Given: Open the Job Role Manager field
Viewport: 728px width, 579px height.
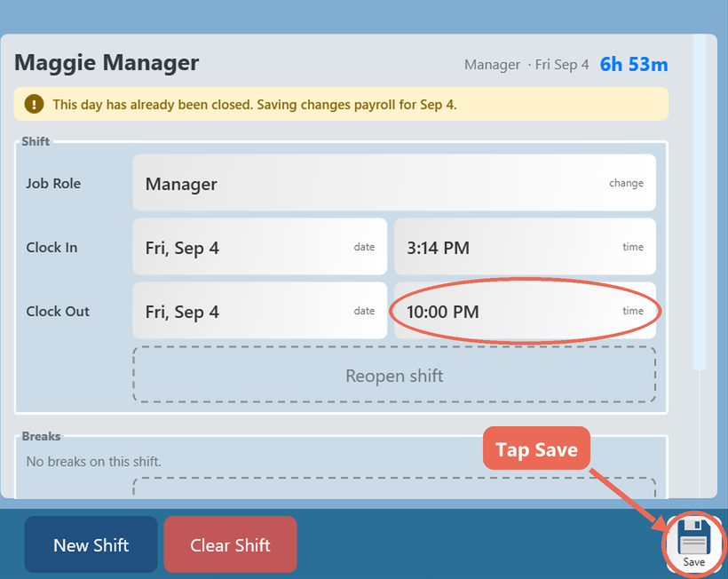Looking at the screenshot, I should click(x=394, y=183).
